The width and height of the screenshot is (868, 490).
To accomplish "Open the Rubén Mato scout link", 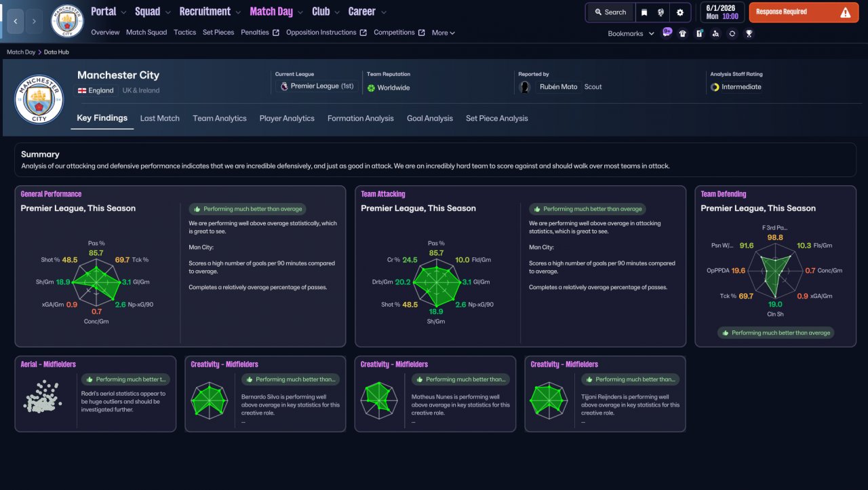I will coord(558,87).
